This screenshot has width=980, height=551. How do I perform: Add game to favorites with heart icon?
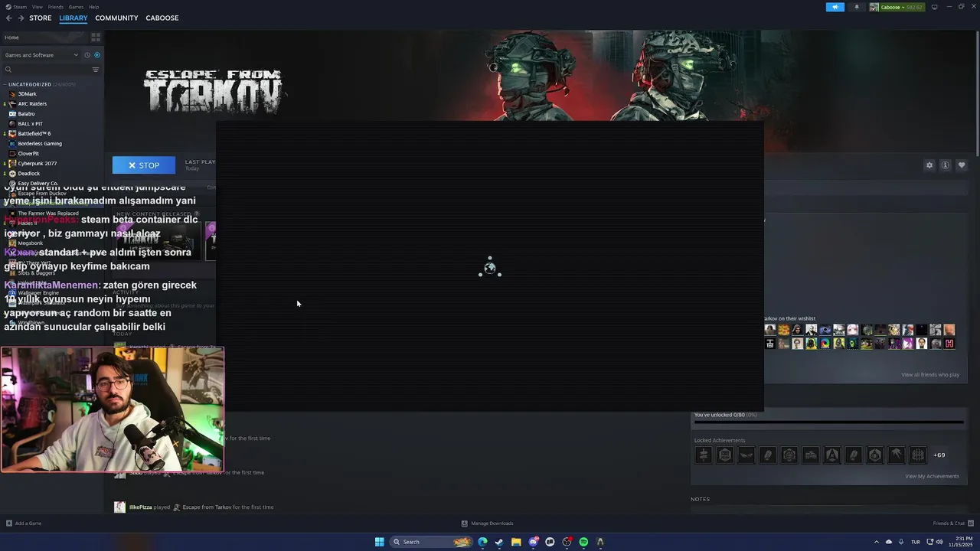pyautogui.click(x=962, y=165)
